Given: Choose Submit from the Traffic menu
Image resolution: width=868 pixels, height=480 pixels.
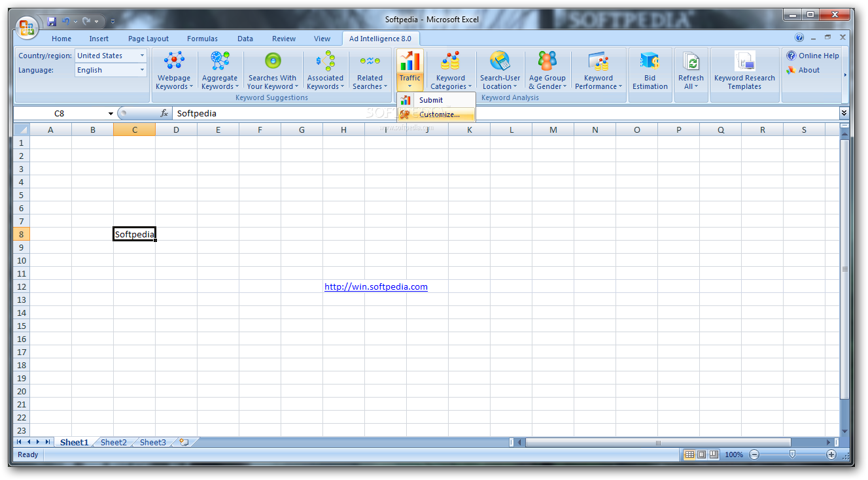Looking at the screenshot, I should 436,100.
